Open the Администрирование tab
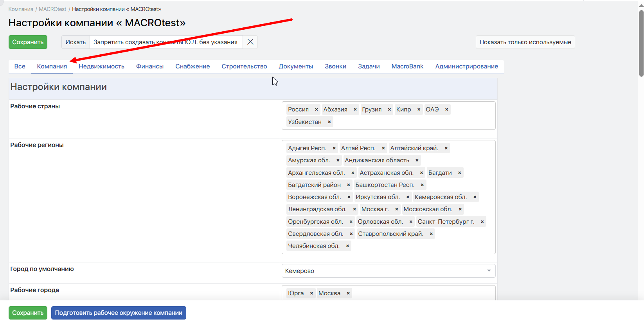644x325 pixels. (466, 66)
